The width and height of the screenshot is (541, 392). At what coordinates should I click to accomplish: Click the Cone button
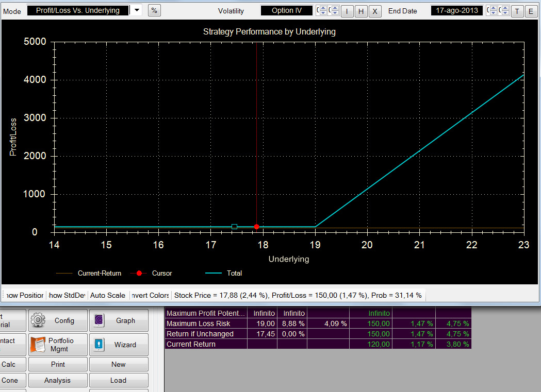click(13, 380)
